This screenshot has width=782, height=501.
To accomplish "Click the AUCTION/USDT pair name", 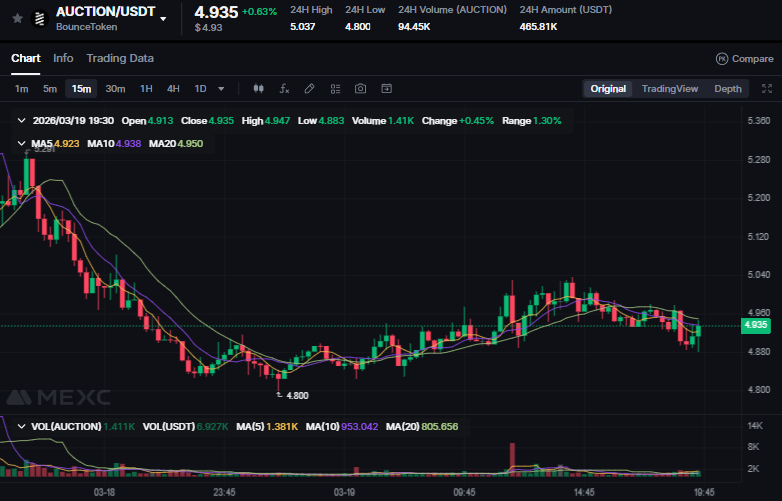I will (x=105, y=11).
